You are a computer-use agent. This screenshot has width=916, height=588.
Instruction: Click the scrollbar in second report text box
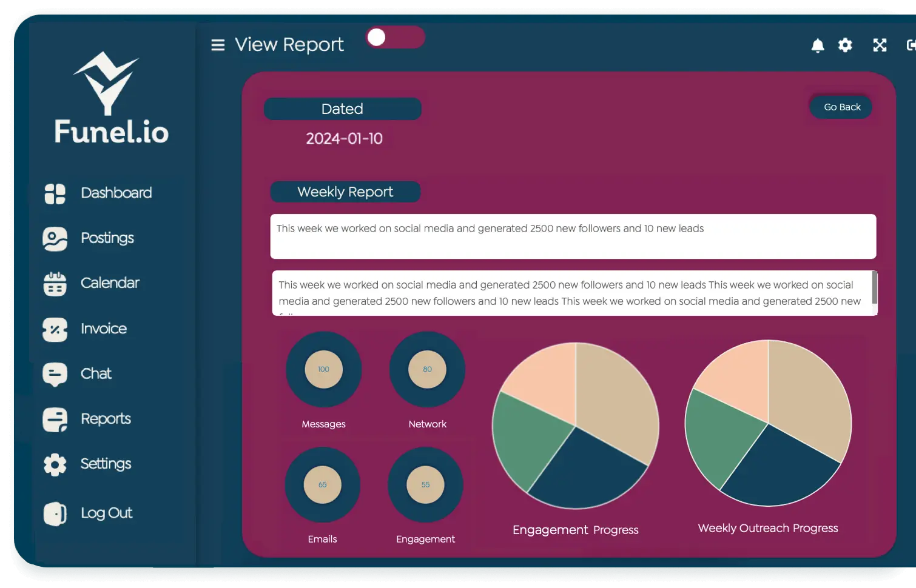coord(875,287)
